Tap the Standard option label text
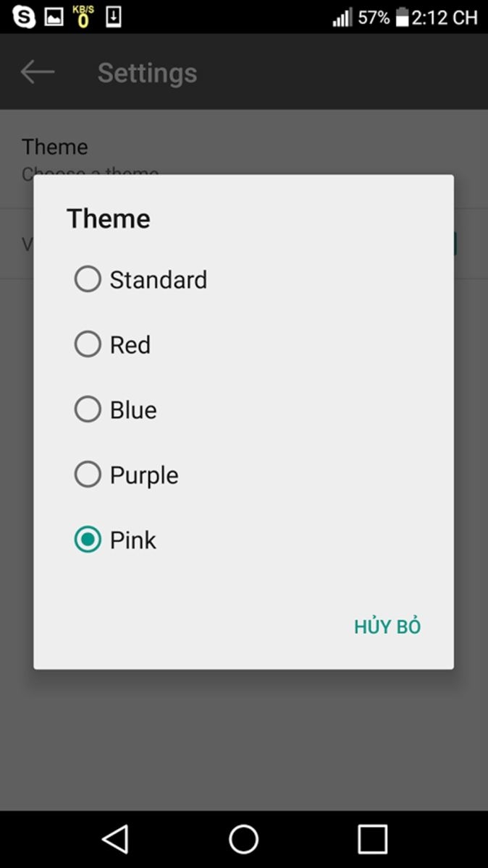Screen dimensions: 488x868 pyautogui.click(x=159, y=280)
